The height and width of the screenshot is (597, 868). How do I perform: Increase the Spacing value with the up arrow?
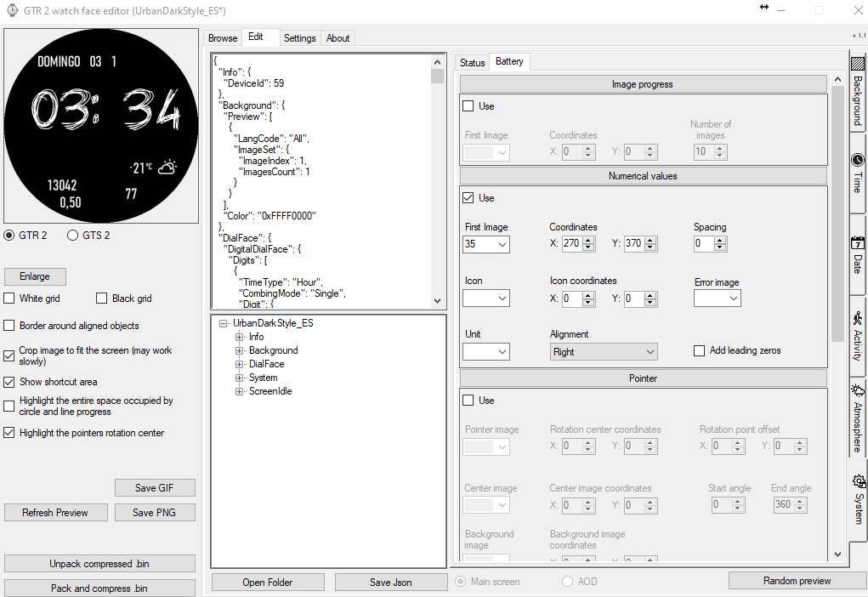[721, 241]
